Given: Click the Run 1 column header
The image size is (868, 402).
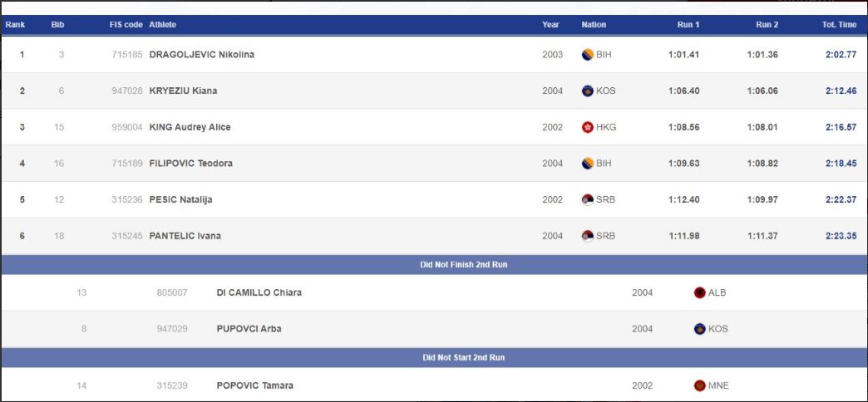Looking at the screenshot, I should pos(688,25).
